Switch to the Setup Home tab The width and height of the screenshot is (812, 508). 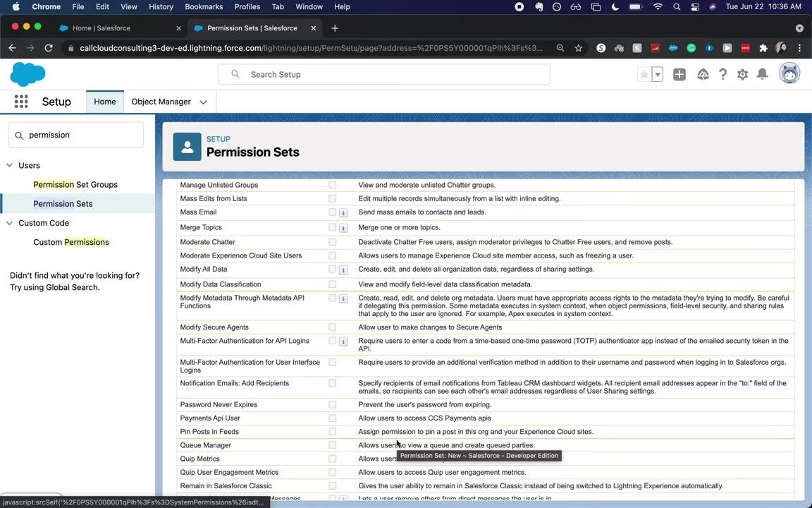[x=104, y=102]
